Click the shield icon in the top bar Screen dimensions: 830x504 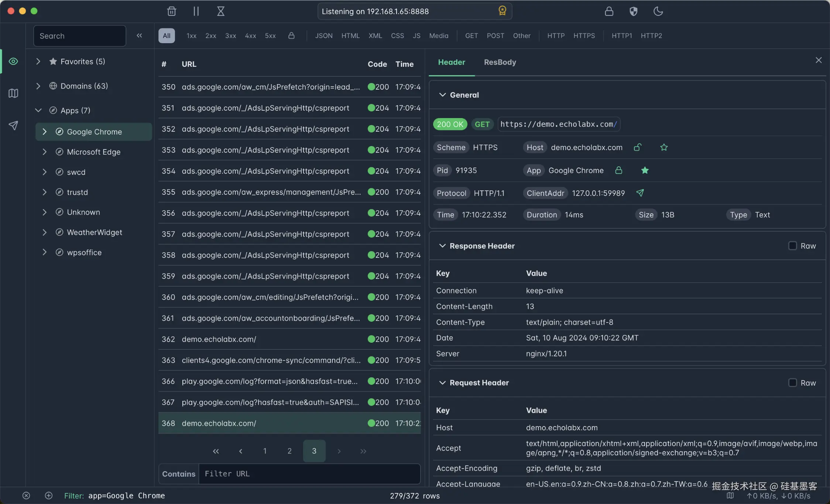tap(633, 11)
